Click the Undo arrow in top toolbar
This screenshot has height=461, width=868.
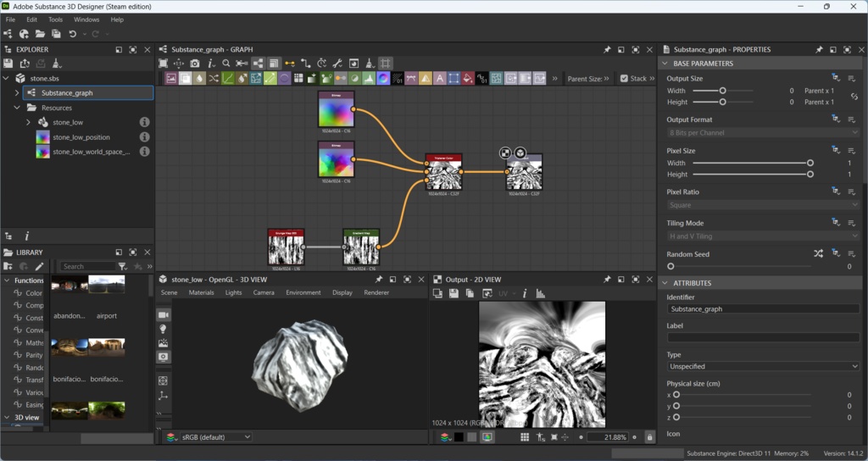coord(73,34)
